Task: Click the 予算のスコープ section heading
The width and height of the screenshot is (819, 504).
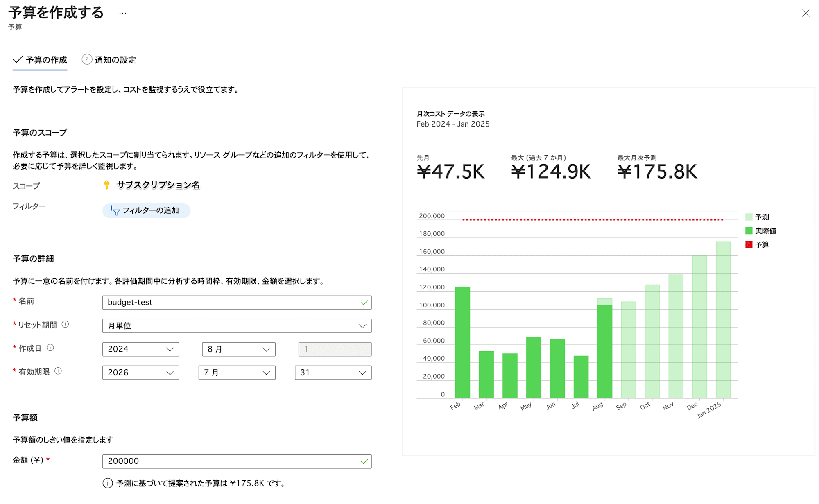Action: coord(40,133)
